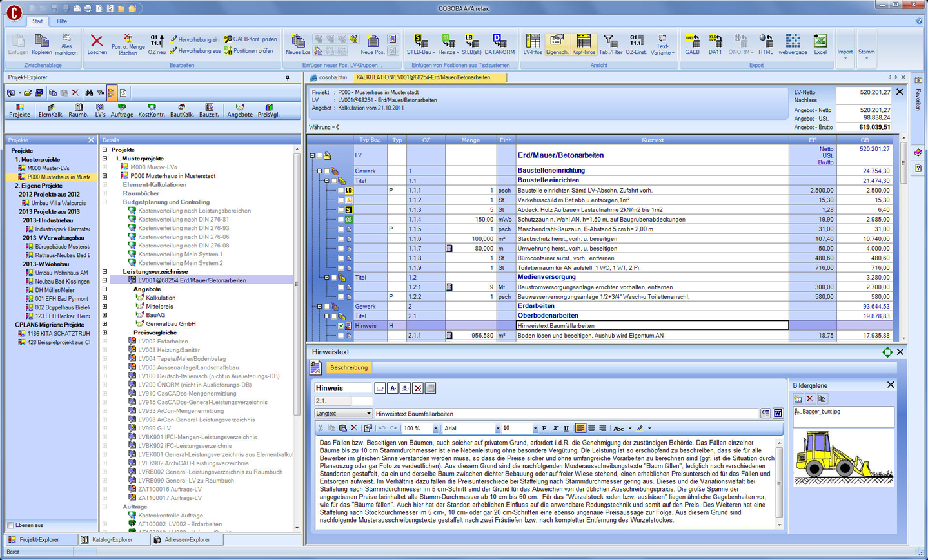Open the GAEB export icon
The width and height of the screenshot is (928, 560).
tap(692, 44)
